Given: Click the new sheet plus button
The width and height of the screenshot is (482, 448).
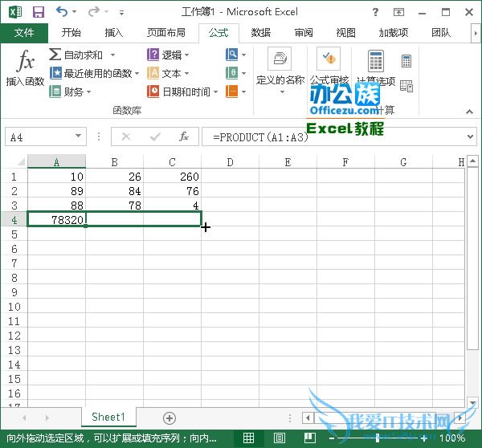Looking at the screenshot, I should tap(170, 417).
